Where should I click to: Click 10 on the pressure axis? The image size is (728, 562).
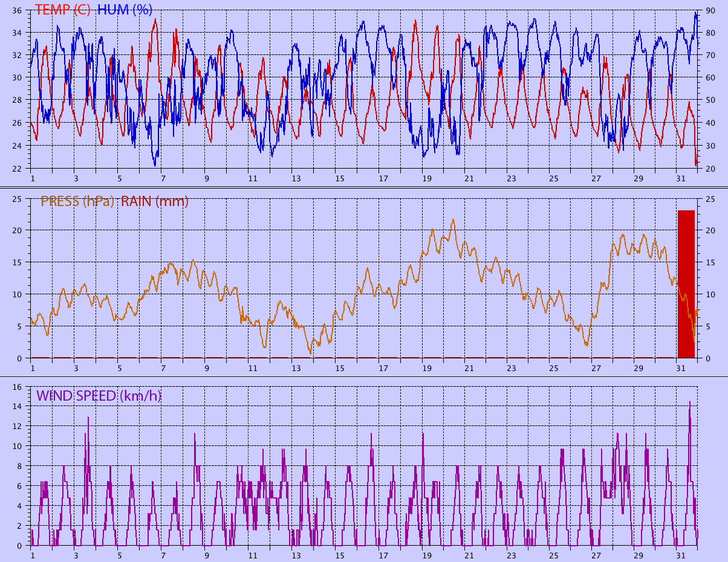(17, 294)
